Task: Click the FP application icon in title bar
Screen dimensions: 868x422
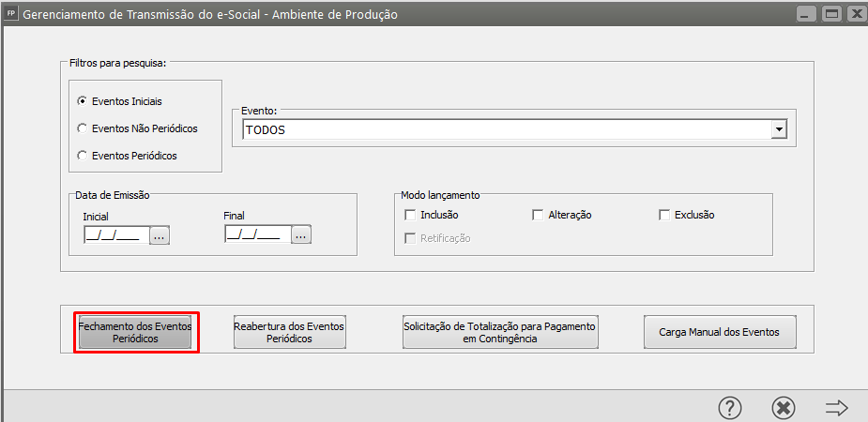Action: click(x=11, y=14)
